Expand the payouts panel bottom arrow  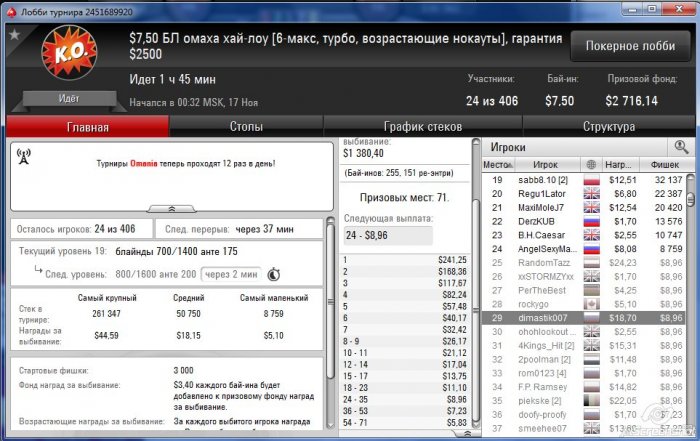tap(467, 433)
